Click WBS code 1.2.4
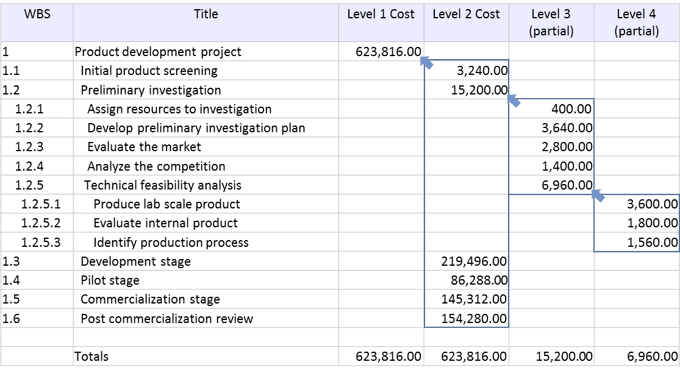The image size is (680, 373). (29, 166)
